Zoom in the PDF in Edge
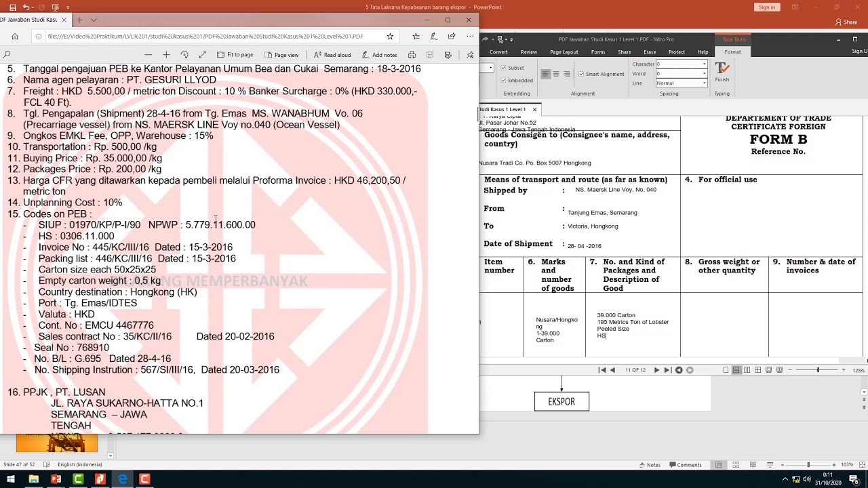Viewport: 868px width, 488px height. pyautogui.click(x=166, y=55)
